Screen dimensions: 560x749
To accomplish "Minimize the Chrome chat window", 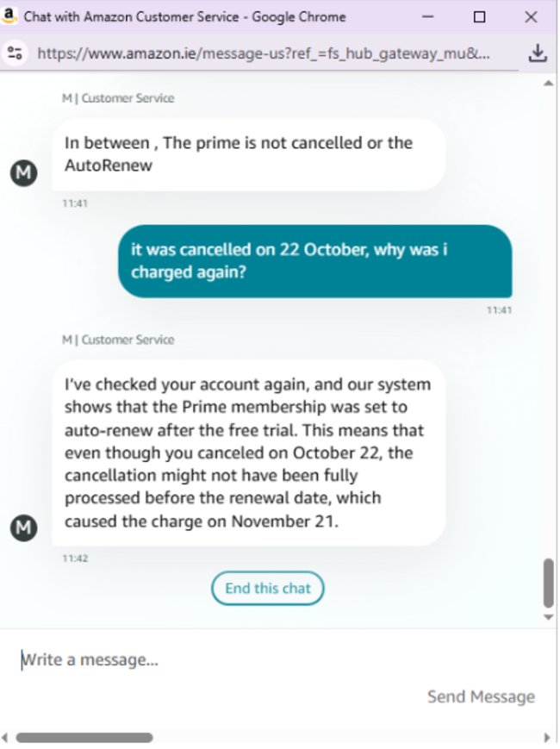I will [428, 16].
